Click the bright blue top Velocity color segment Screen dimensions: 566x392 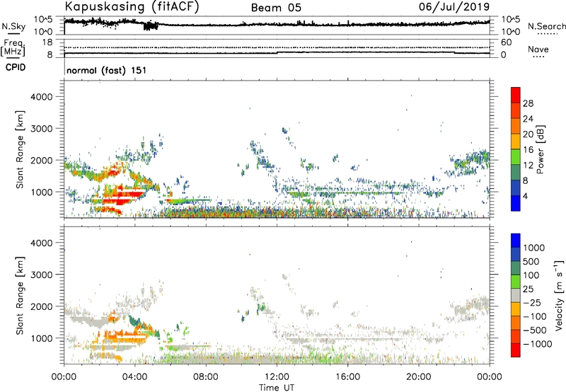click(516, 241)
